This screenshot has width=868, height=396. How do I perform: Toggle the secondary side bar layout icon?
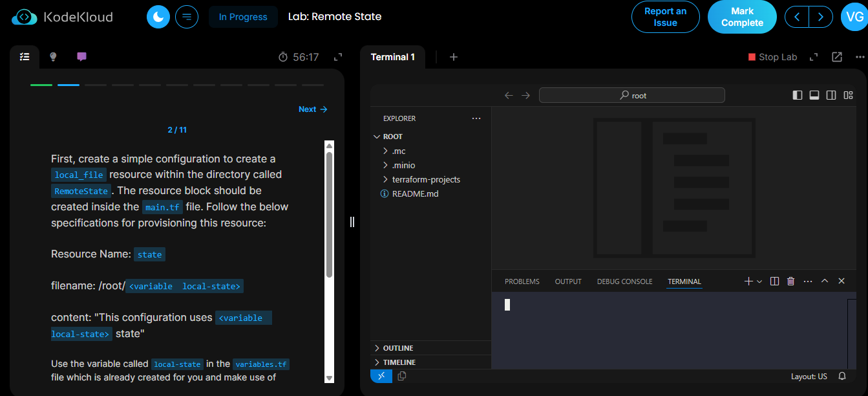point(831,95)
